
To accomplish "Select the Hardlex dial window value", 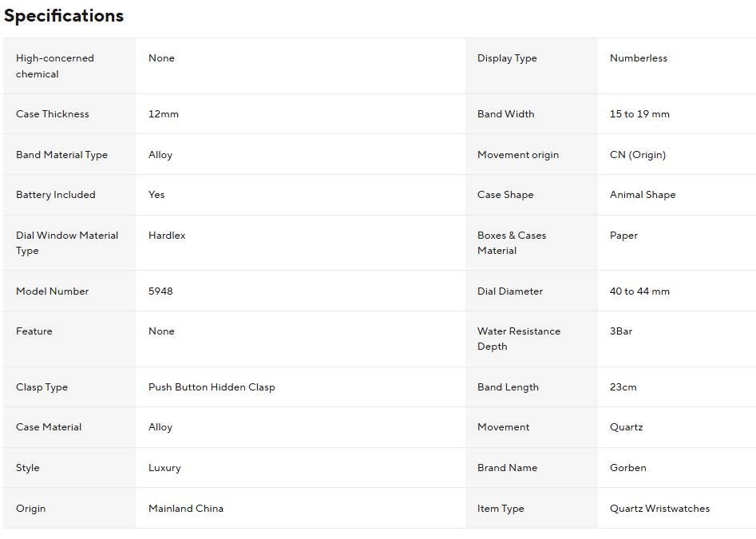I will 167,236.
